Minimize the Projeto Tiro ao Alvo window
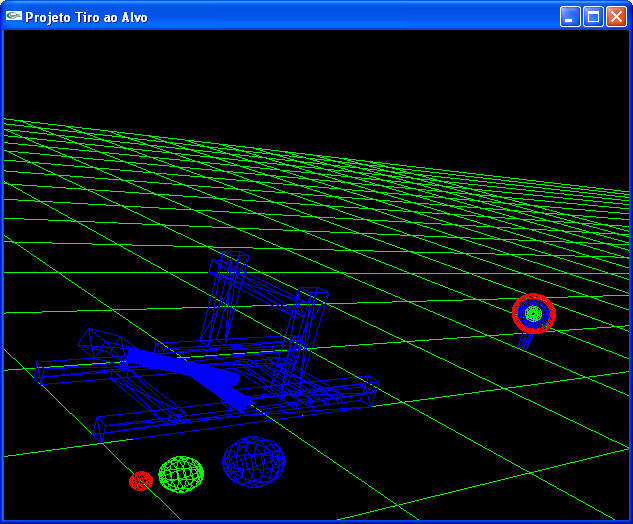Viewport: 633px width, 524px height. [x=570, y=17]
